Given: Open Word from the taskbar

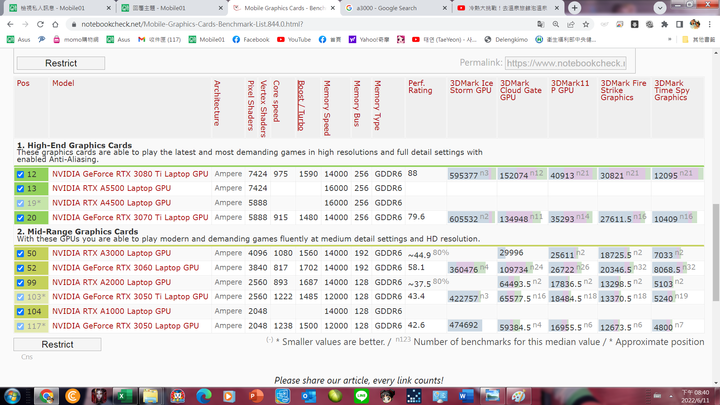Looking at the screenshot, I should pos(466,396).
